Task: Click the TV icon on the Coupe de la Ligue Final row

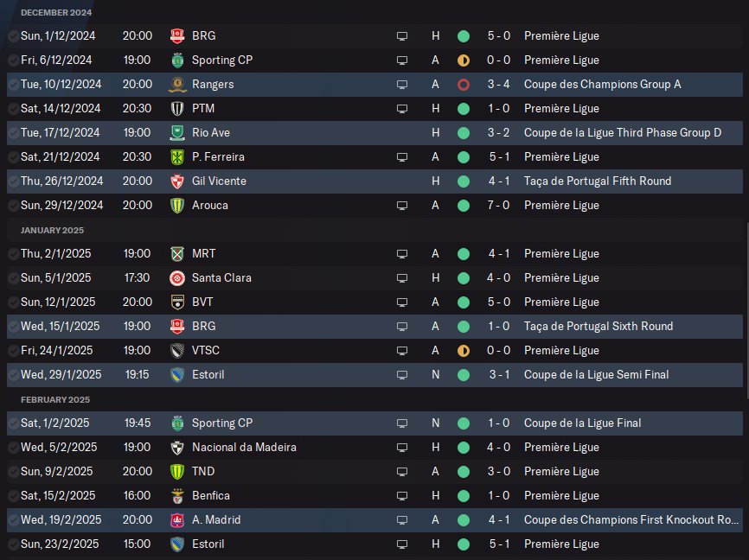Action: (x=401, y=423)
